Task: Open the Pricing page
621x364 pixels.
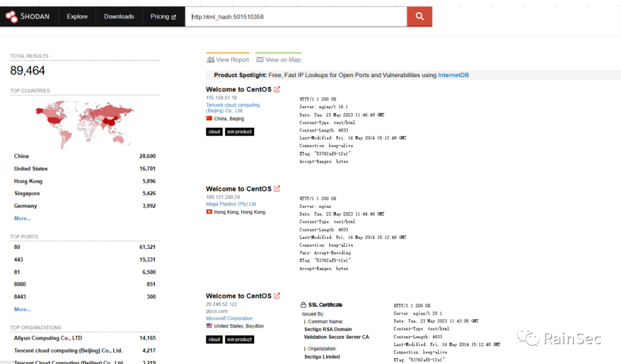Action: (163, 17)
